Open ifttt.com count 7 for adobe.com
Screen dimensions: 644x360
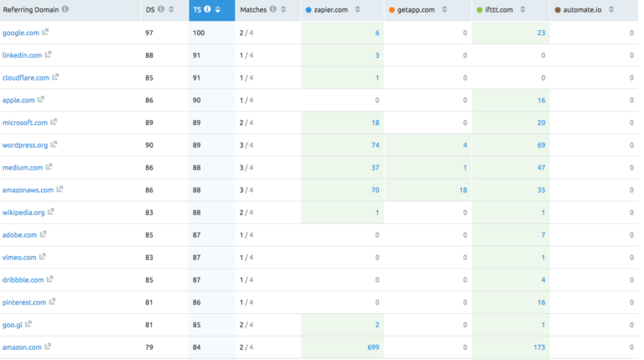point(543,235)
